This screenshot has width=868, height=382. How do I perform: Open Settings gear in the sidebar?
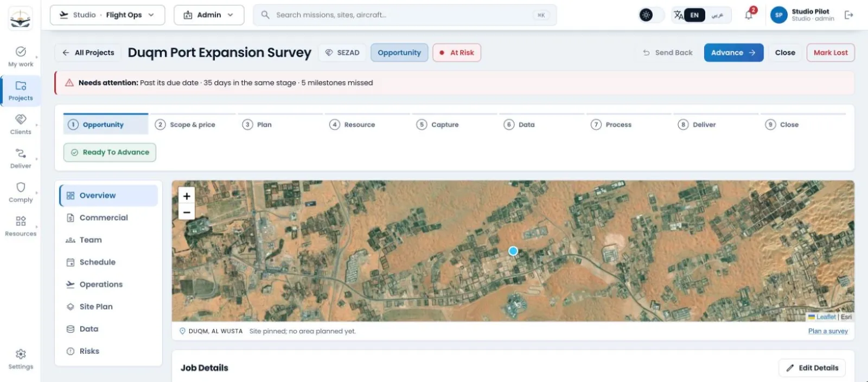tap(21, 359)
